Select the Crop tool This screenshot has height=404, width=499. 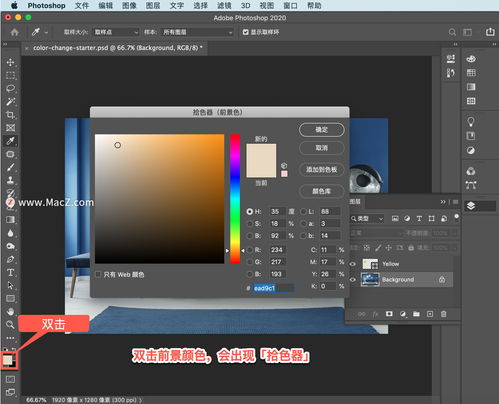[x=10, y=115]
